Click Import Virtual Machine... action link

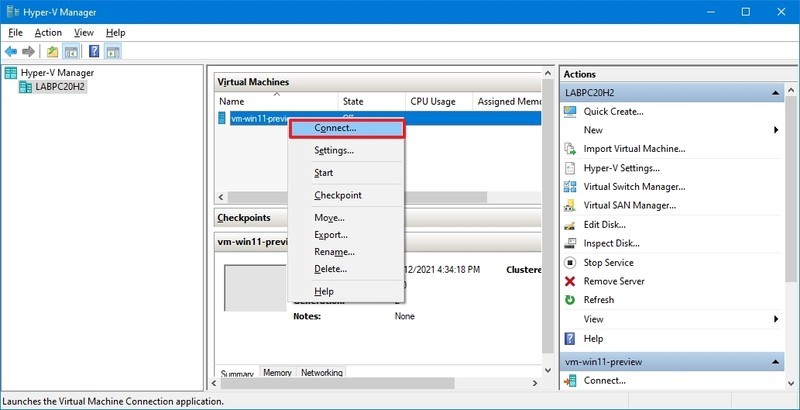pyautogui.click(x=634, y=149)
